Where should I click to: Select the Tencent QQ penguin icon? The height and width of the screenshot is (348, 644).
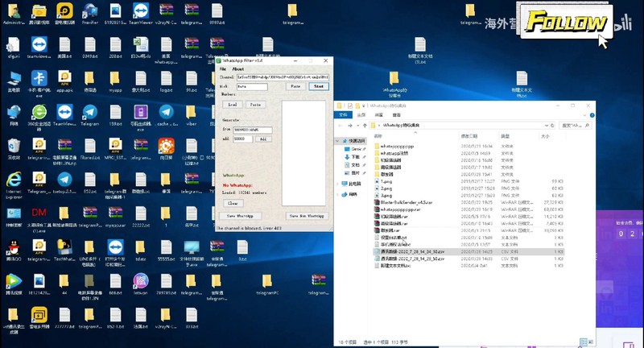(14, 251)
